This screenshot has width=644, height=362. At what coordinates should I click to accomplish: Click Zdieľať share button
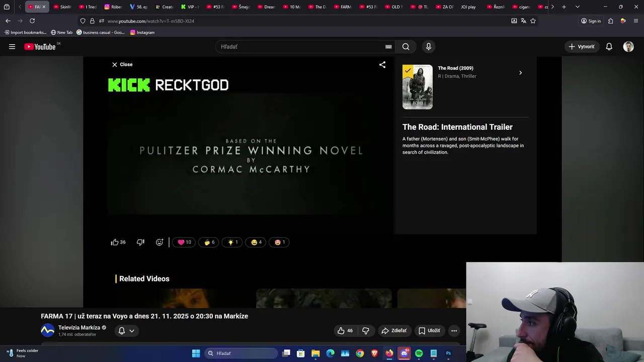tap(394, 331)
